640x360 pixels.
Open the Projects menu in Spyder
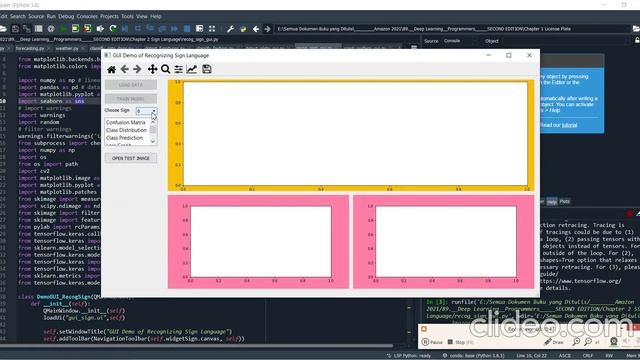(x=109, y=16)
